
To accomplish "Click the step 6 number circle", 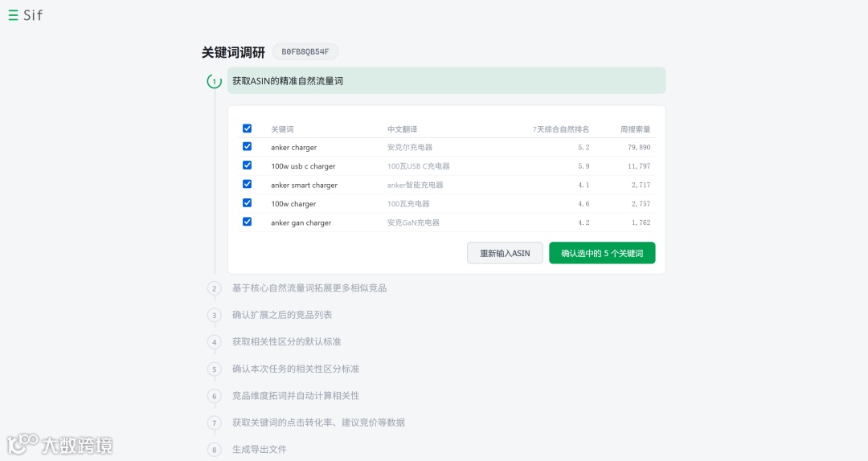I will pyautogui.click(x=215, y=396).
